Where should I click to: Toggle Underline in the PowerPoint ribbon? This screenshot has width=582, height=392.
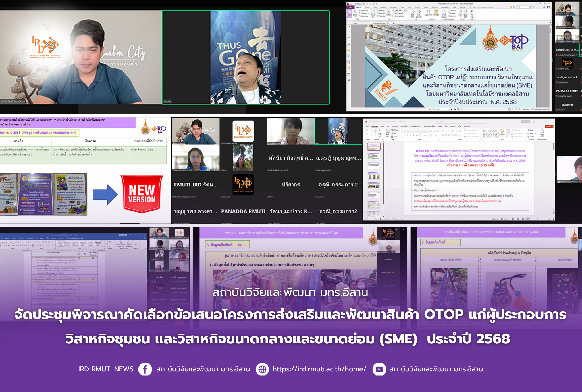(x=410, y=135)
